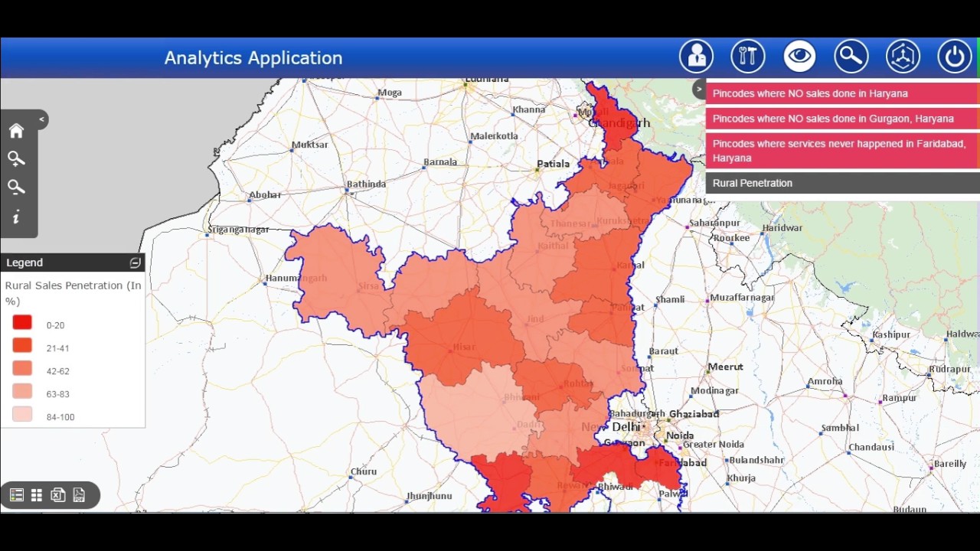This screenshot has height=551, width=980.
Task: Open the network analysis icon in header
Action: [x=903, y=57]
